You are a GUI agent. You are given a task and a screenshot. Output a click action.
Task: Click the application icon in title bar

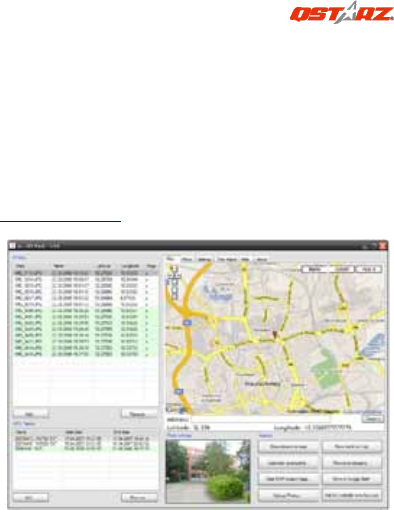click(x=12, y=246)
